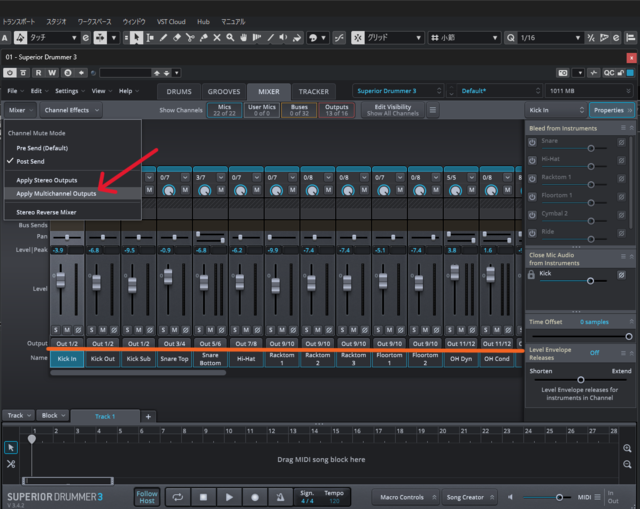Toggle the metronome icon
640x509 pixels.
[x=280, y=496]
